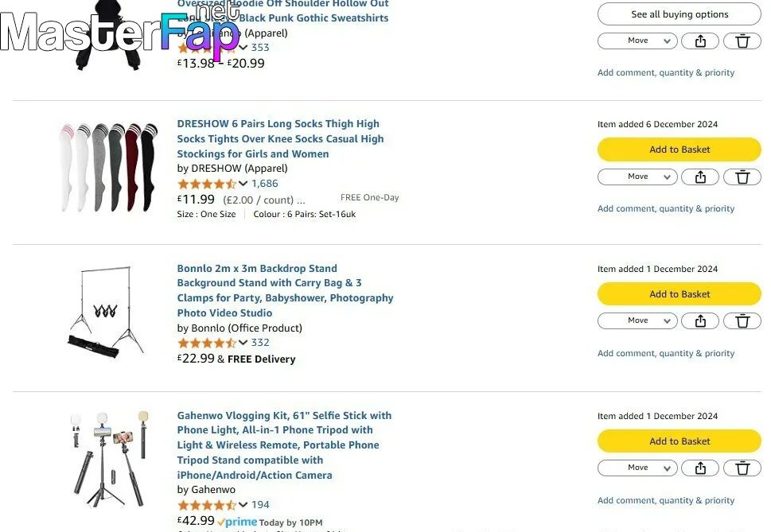Delete the DRESHOW socks from list
This screenshot has height=532, width=771.
pyautogui.click(x=742, y=177)
